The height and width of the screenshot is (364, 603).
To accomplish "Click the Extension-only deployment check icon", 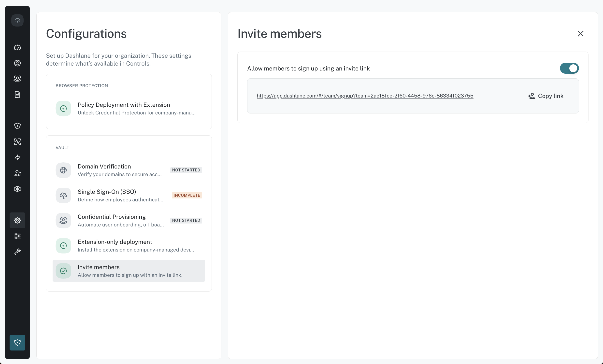I will [63, 246].
